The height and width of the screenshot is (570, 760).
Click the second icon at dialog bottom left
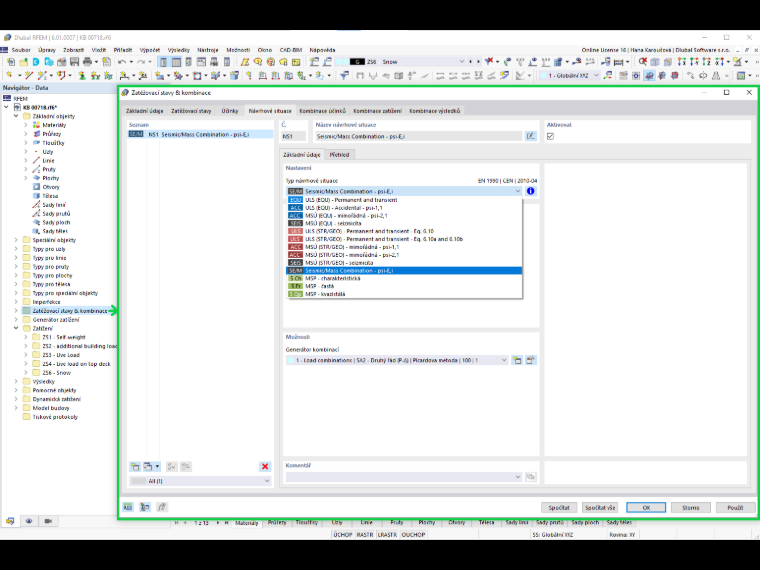[144, 507]
